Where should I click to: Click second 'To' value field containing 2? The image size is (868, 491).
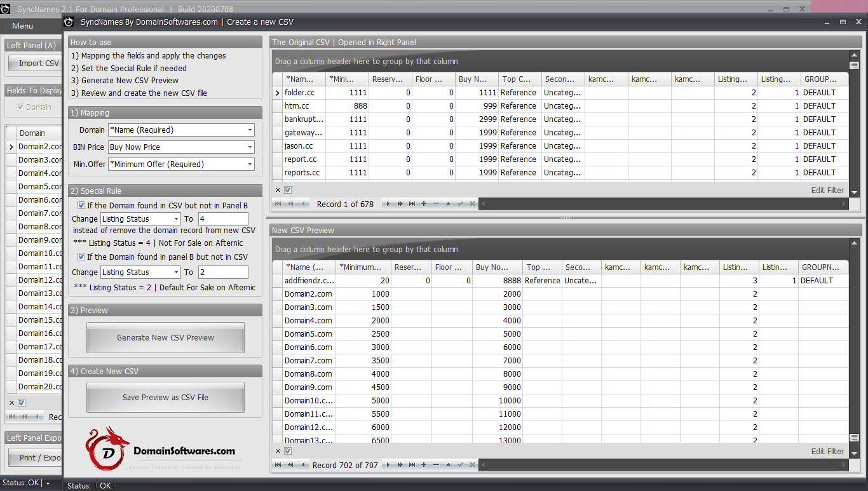click(x=223, y=272)
